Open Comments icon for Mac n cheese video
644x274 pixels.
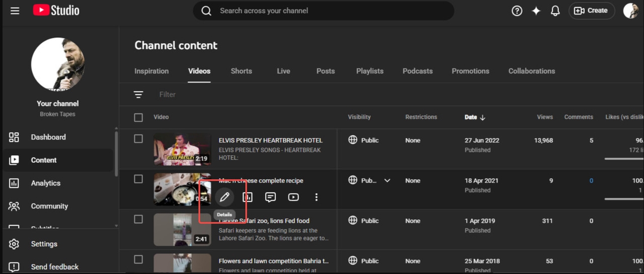271,197
